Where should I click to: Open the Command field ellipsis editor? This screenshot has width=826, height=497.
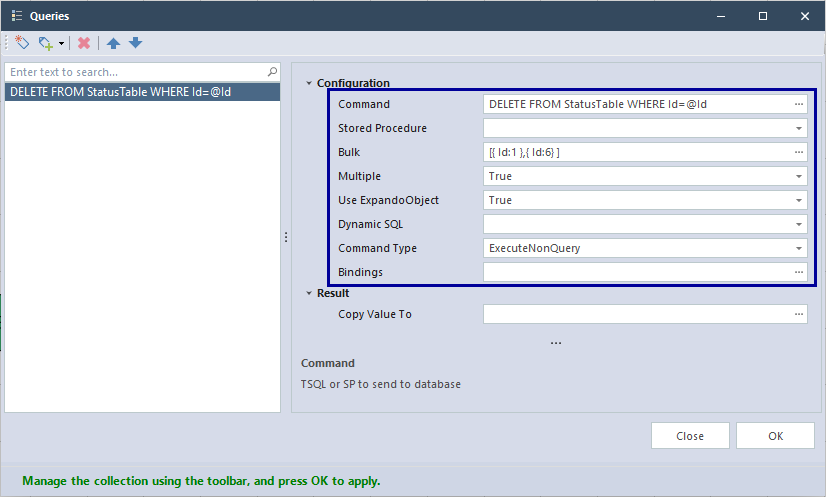point(799,104)
